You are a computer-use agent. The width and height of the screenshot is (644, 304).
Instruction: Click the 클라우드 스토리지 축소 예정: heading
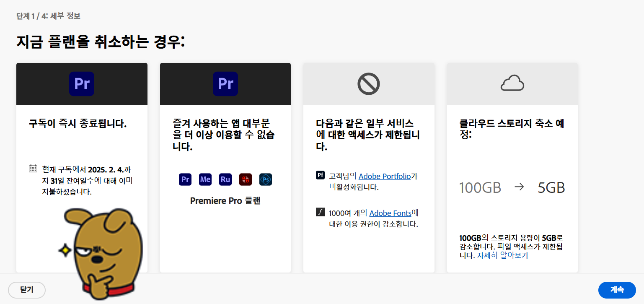(x=512, y=129)
